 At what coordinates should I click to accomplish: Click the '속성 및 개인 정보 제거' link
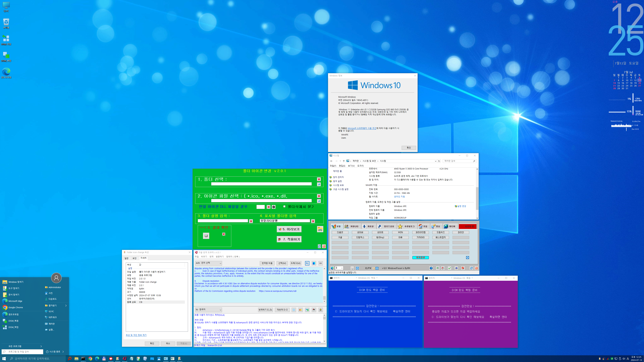(x=136, y=335)
